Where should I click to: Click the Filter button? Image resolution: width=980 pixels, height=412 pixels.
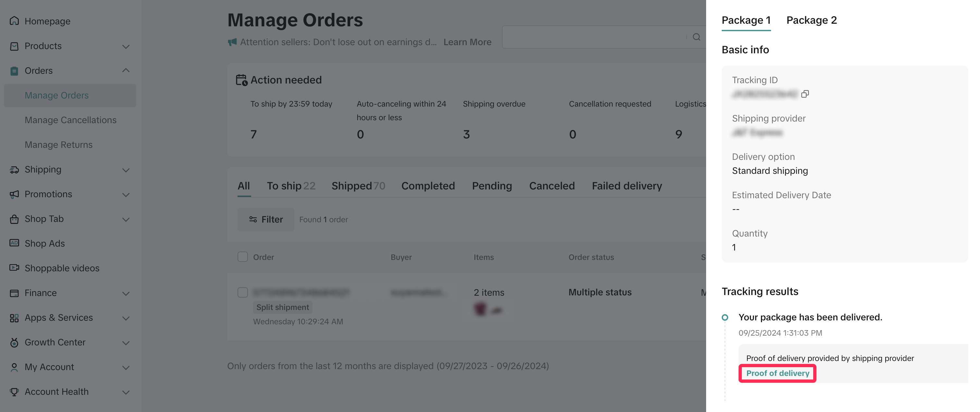(266, 219)
